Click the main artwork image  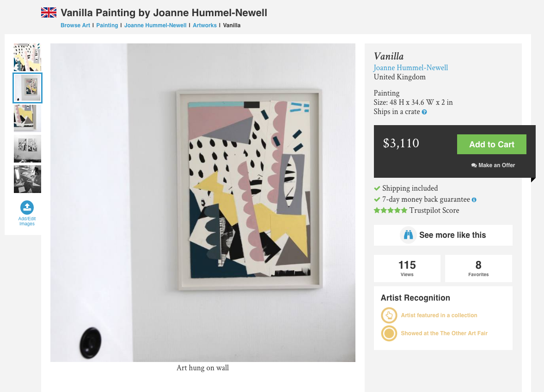(x=202, y=202)
